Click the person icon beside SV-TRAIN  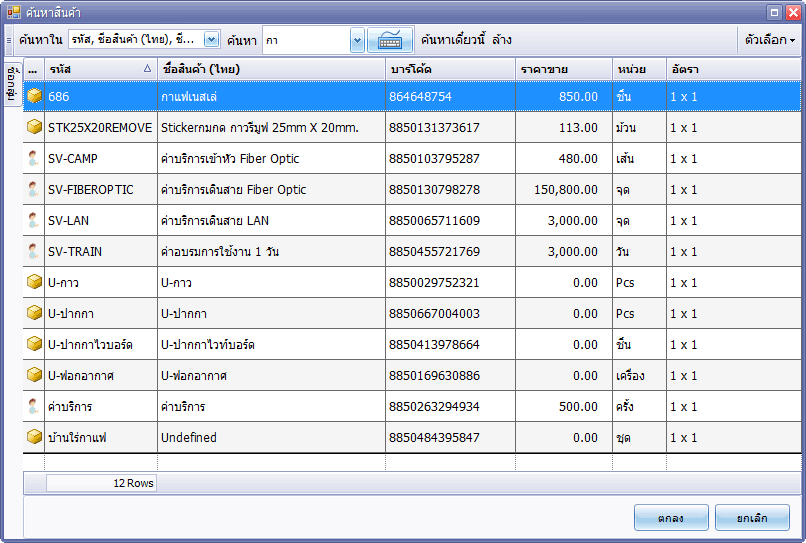34,251
